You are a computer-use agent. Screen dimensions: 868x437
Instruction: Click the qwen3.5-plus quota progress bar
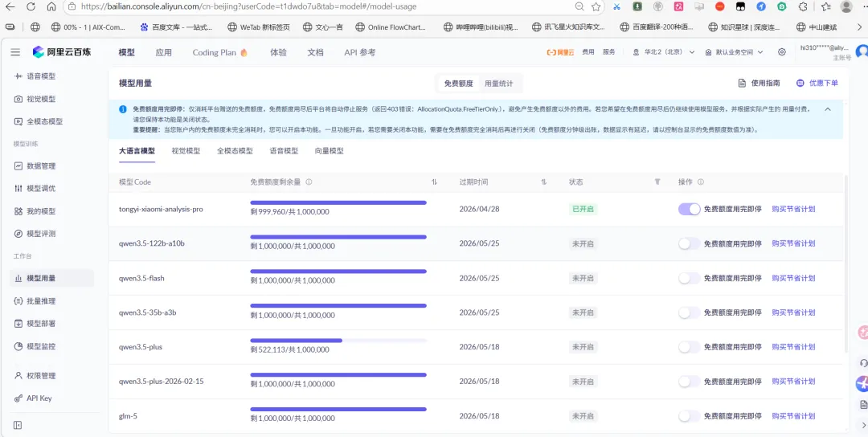point(338,340)
